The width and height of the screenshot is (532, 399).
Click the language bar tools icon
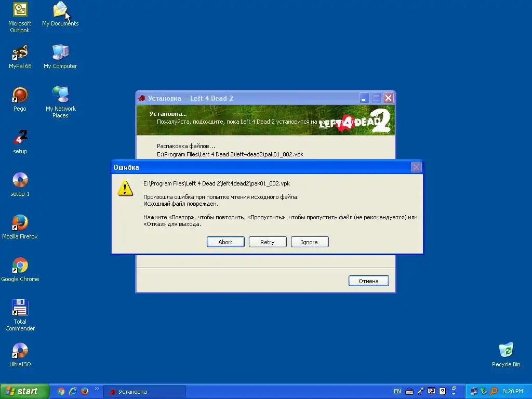coord(432,391)
